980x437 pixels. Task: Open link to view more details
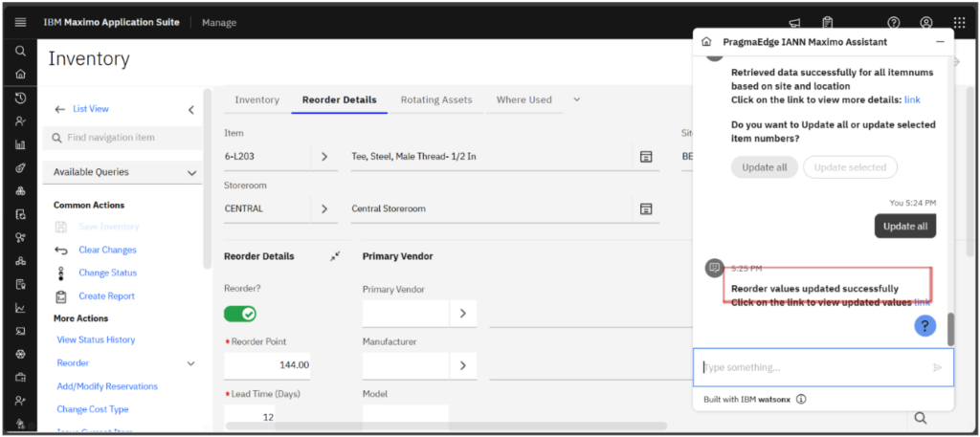(x=912, y=99)
